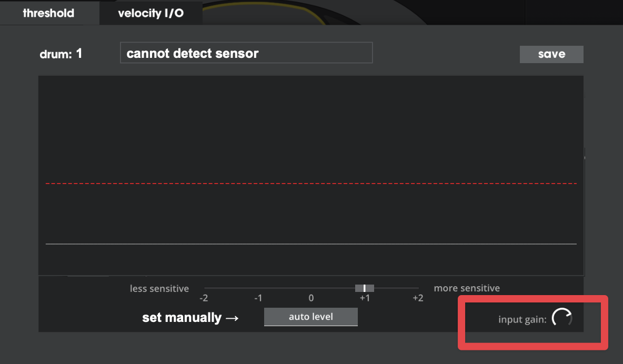Set sensitivity slider to -1 mark
The image size is (623, 364).
[x=258, y=288]
